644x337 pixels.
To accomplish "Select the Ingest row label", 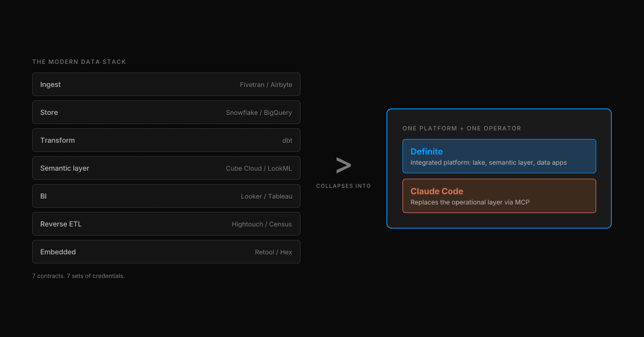I will 50,85.
